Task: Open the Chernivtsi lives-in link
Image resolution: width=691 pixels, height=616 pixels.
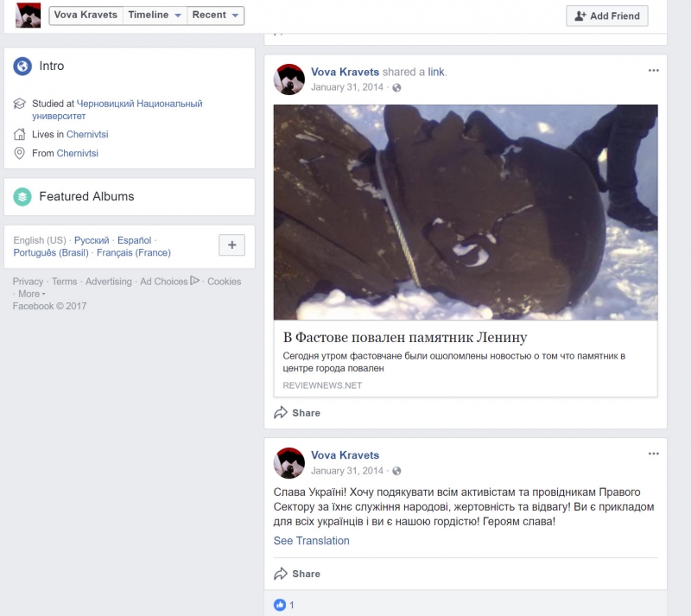Action: click(x=88, y=134)
